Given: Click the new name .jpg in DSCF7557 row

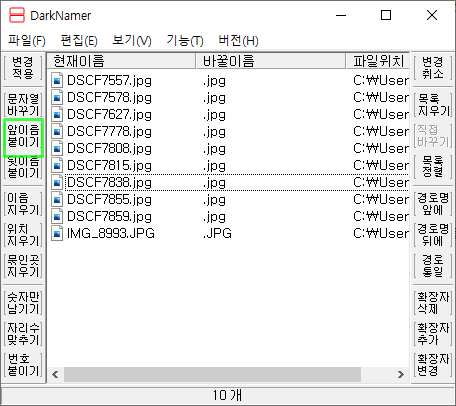Looking at the screenshot, I should [214, 81].
